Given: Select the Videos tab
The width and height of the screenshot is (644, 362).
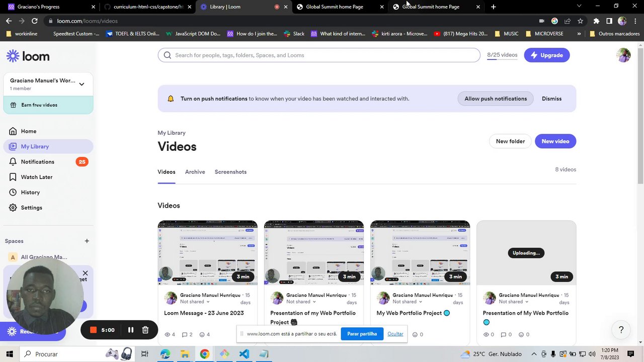Looking at the screenshot, I should tap(167, 172).
